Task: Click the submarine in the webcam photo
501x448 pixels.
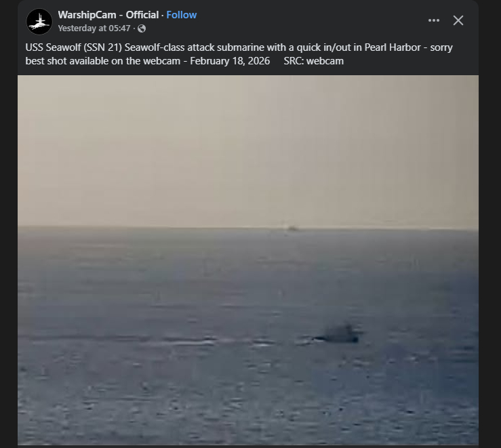Action: pyautogui.click(x=340, y=333)
